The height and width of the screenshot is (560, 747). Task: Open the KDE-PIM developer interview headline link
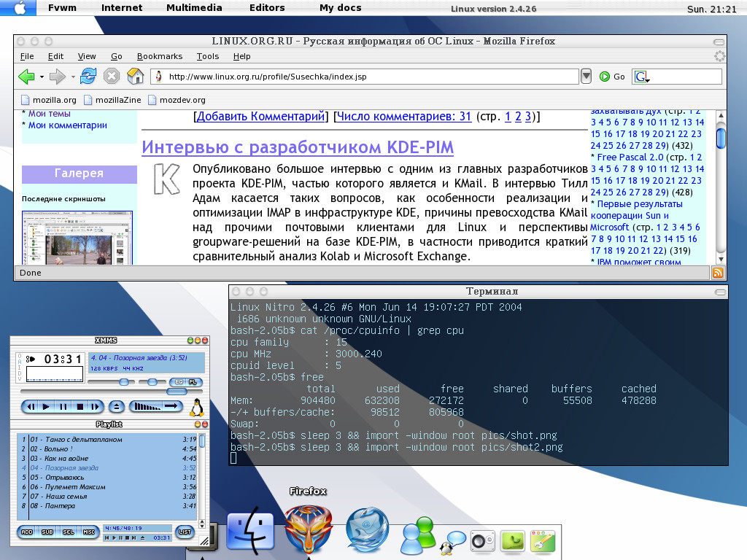(298, 147)
